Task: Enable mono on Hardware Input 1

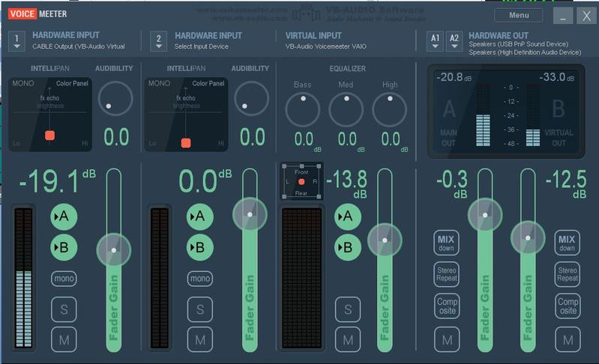Action: tap(64, 279)
